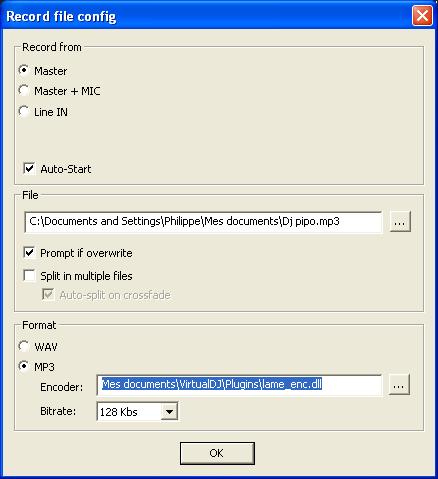The height and width of the screenshot is (479, 438).
Task: Click the Encoder: label
Action: coord(62,387)
